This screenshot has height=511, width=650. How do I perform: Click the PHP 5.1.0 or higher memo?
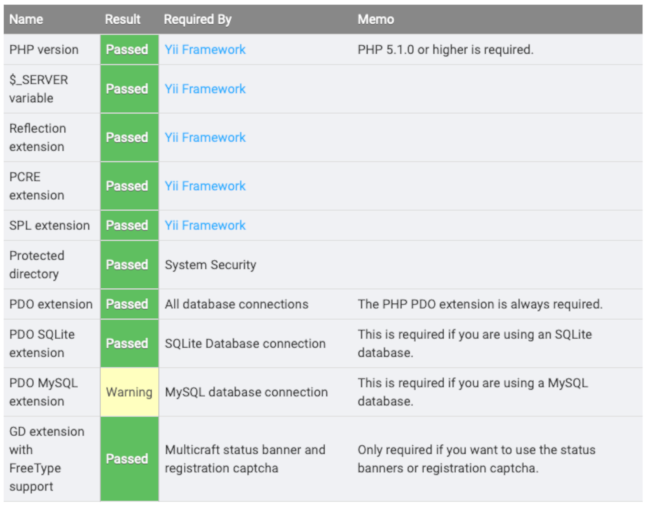coord(445,49)
